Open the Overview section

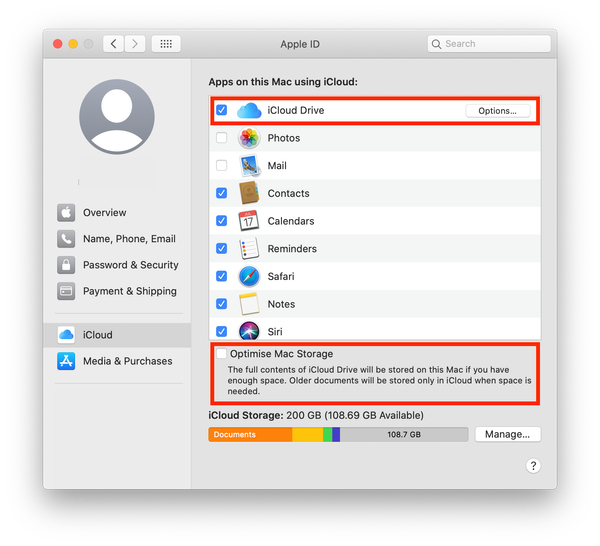(x=118, y=213)
